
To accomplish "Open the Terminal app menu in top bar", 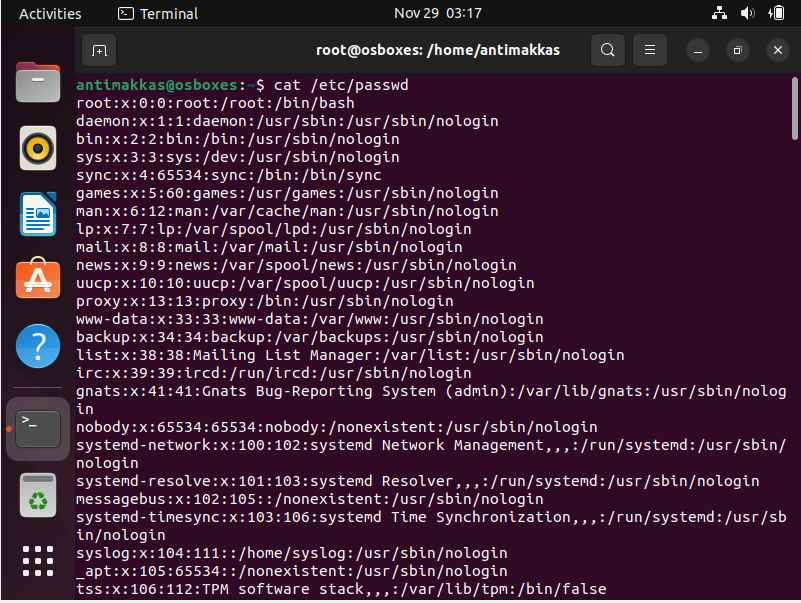I will [158, 13].
